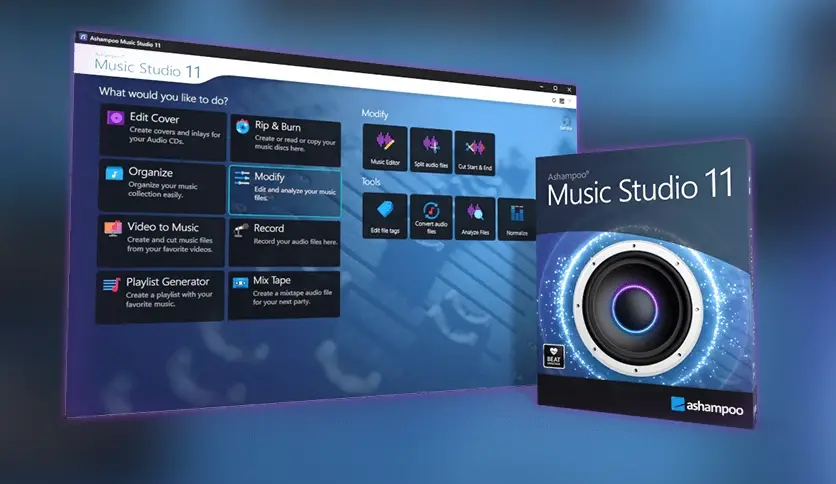
Task: Open the Rip & Burn module
Action: pos(285,141)
